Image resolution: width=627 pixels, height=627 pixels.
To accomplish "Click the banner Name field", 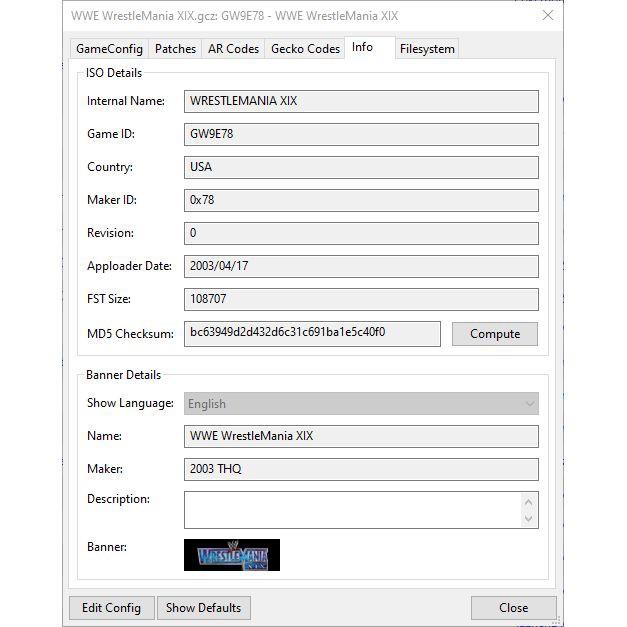I will point(361,436).
